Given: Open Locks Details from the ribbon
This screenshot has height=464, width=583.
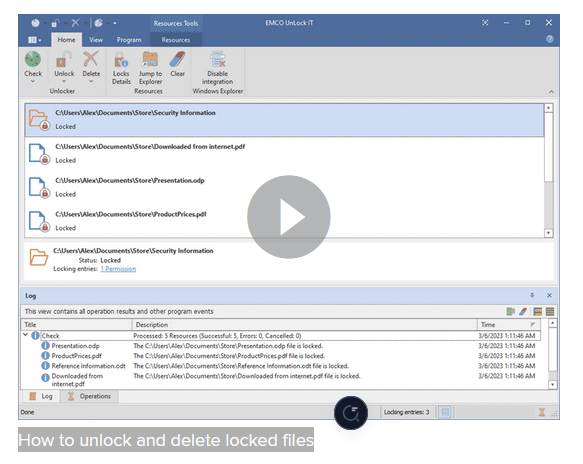Looking at the screenshot, I should [121, 68].
